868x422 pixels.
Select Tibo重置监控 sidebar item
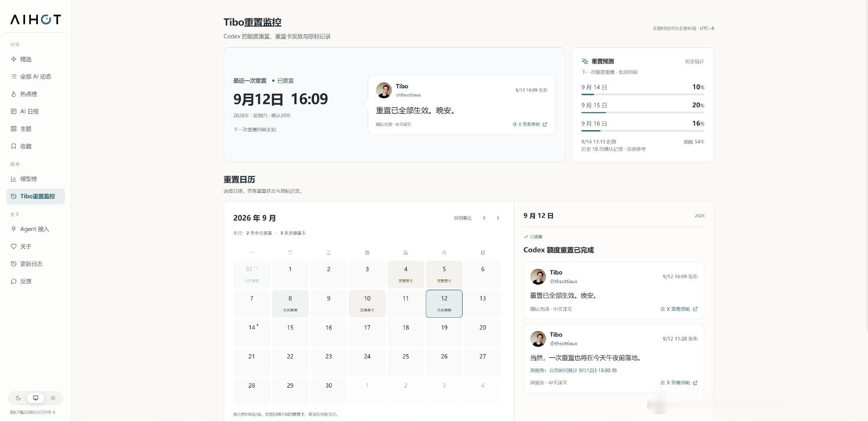[x=36, y=197]
